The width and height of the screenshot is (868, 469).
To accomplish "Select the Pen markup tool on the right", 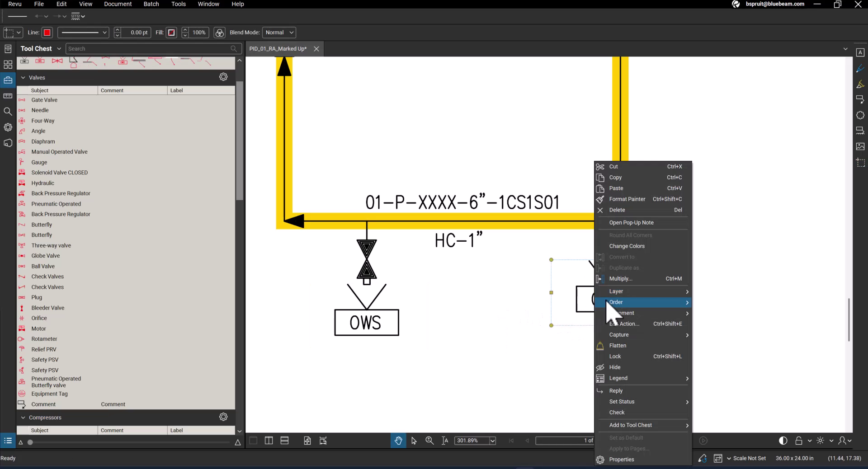I will [x=861, y=68].
